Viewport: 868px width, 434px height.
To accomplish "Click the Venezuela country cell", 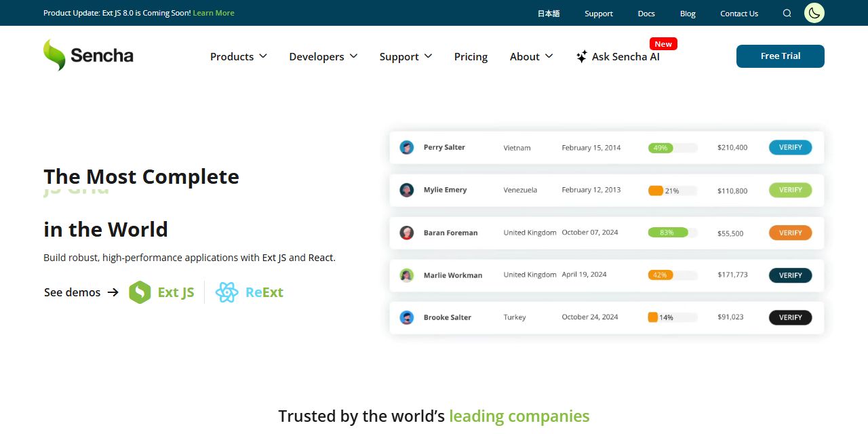I will click(520, 190).
